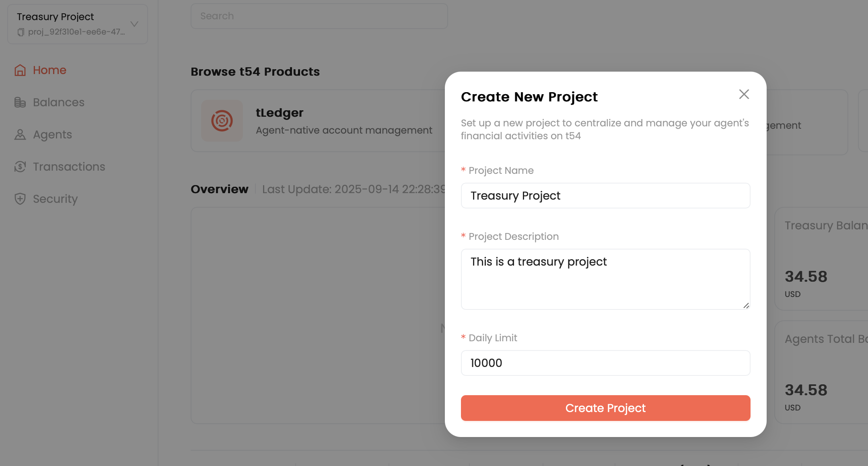Open the Agents menu item
This screenshot has width=868, height=466.
(x=52, y=134)
